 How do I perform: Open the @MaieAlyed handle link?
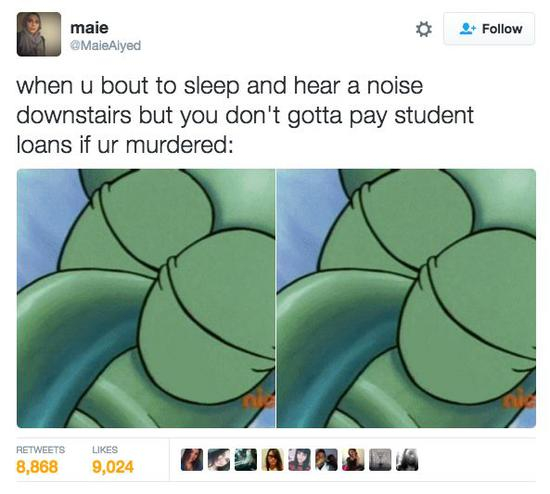click(106, 46)
